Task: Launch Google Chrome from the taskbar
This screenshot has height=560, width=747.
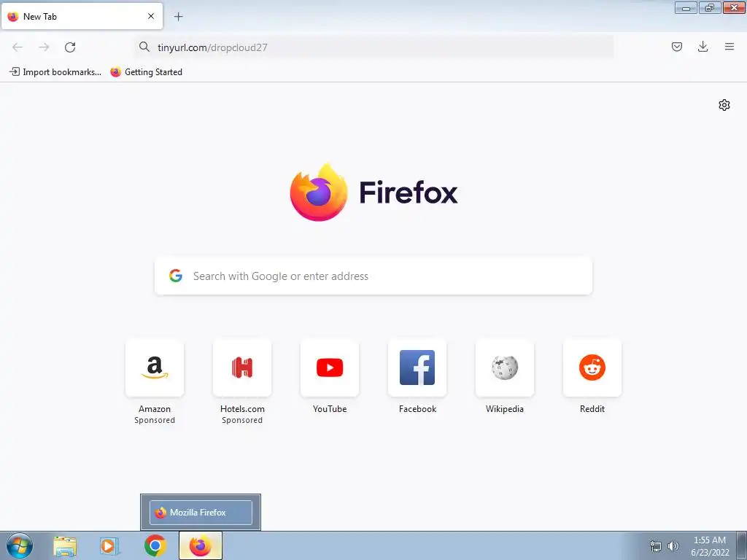Action: coord(155,545)
